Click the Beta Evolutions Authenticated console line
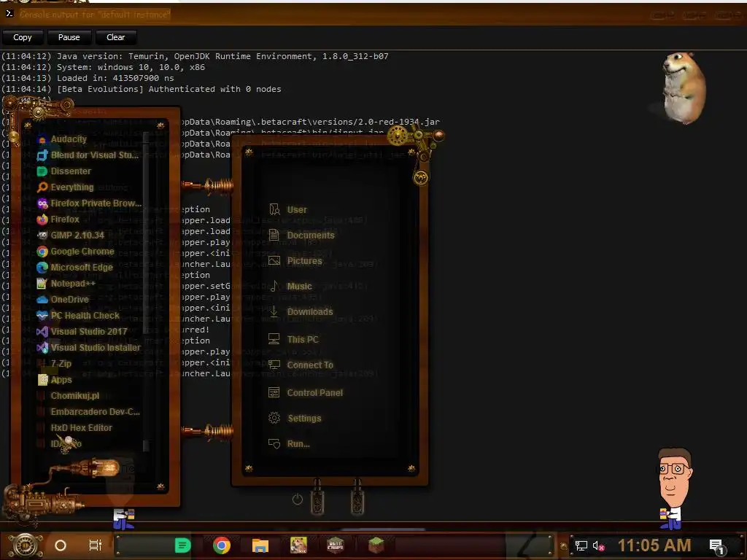Image resolution: width=747 pixels, height=560 pixels. (x=141, y=89)
